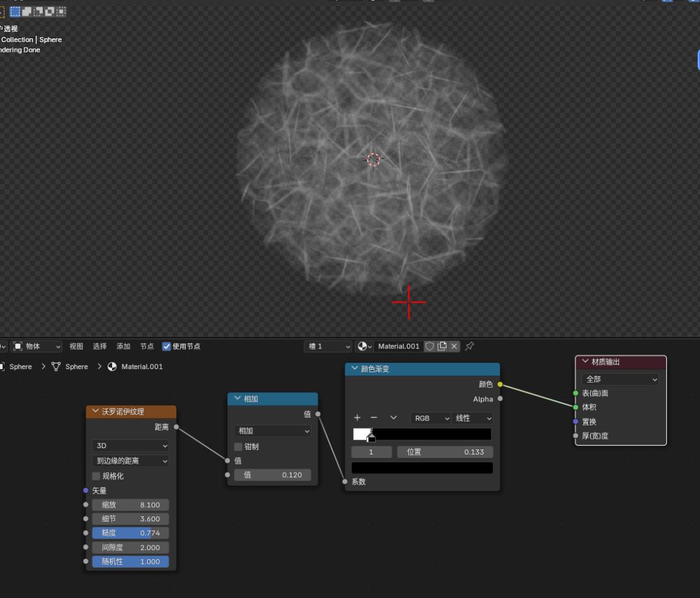Toggle the 使用节点 checkbox
Image resolution: width=700 pixels, height=598 pixels.
(167, 346)
